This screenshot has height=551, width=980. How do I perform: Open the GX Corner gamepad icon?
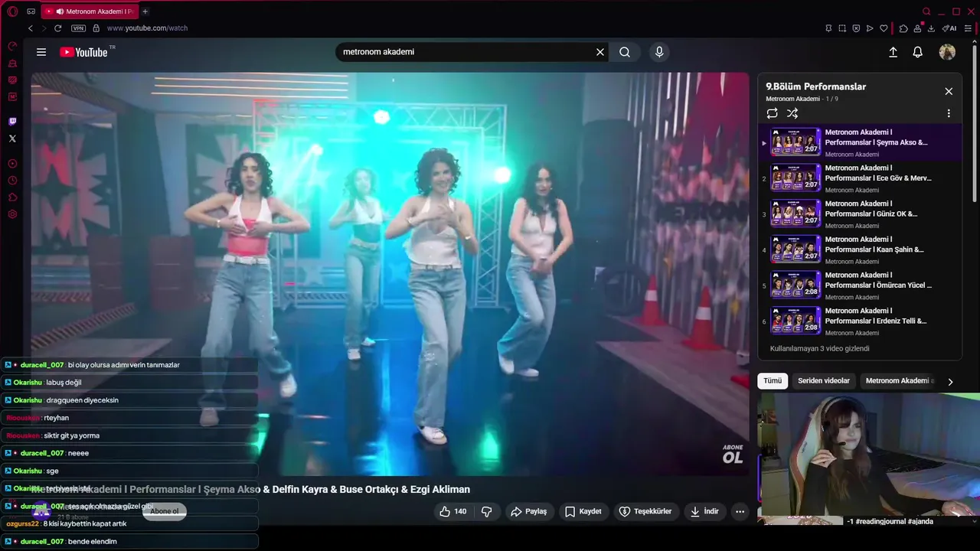tap(31, 11)
